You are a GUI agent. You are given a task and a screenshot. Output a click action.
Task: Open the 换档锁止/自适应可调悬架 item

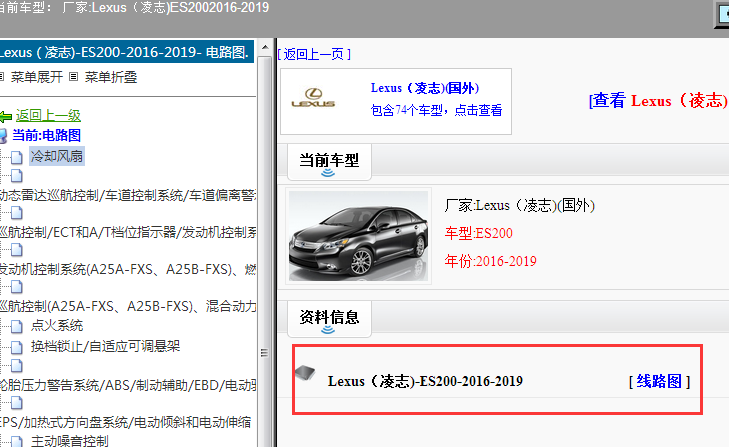pyautogui.click(x=106, y=346)
